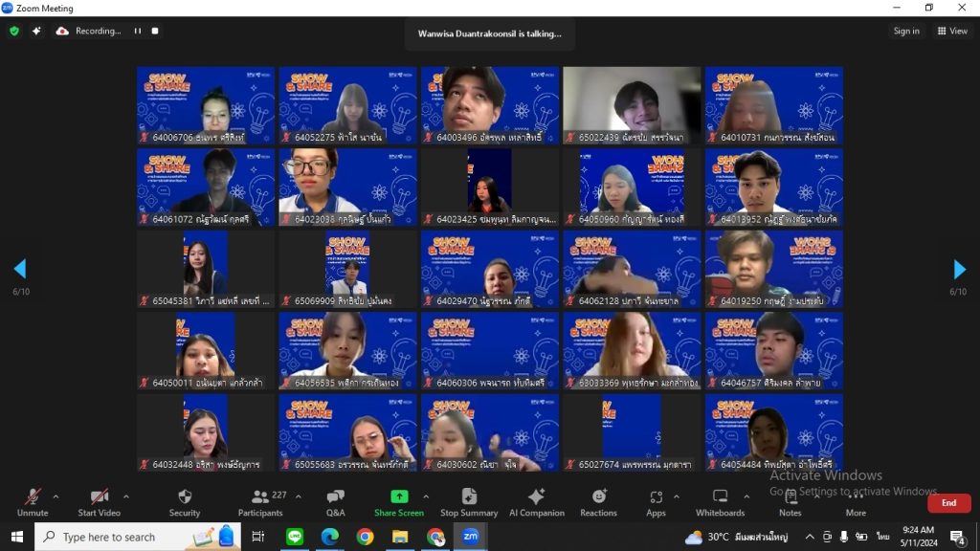
Task: Open the Participants panel
Action: (x=260, y=503)
